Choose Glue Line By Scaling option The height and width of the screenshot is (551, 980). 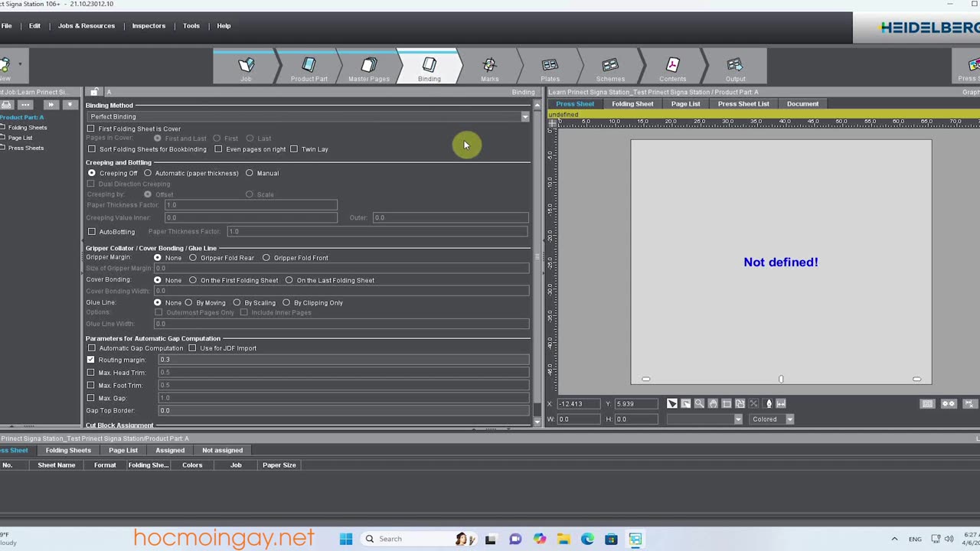237,302
